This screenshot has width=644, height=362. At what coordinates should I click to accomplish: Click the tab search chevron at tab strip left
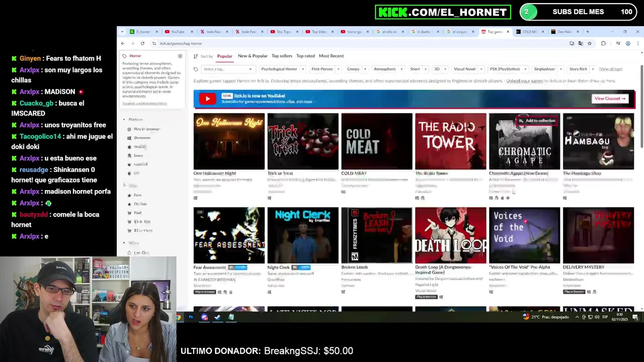coord(122,32)
